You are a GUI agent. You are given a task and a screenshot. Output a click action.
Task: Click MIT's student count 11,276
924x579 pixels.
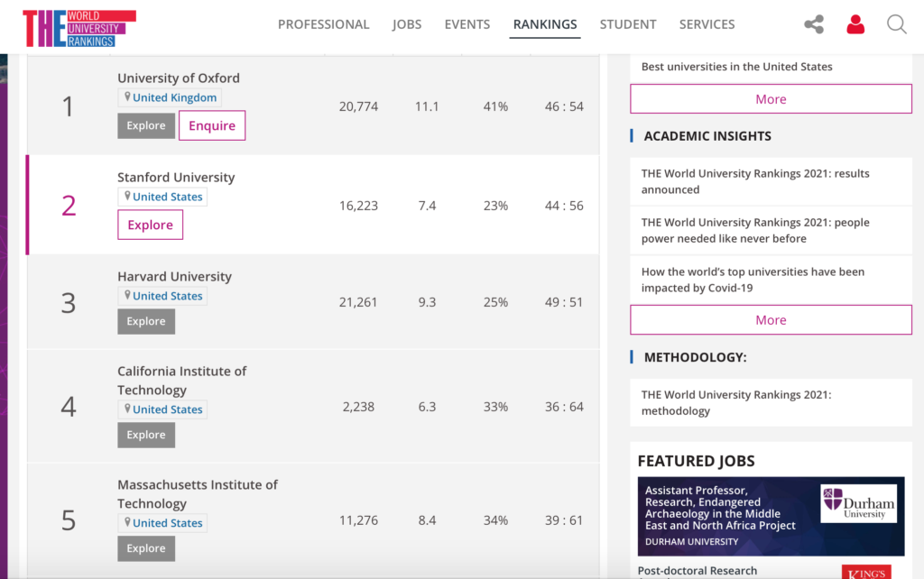tap(358, 520)
